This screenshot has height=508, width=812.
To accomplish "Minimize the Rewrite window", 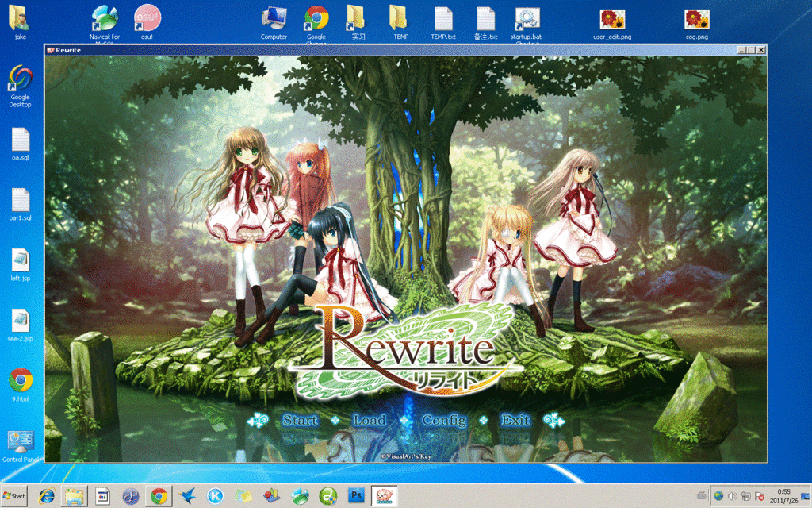I will click(x=742, y=50).
